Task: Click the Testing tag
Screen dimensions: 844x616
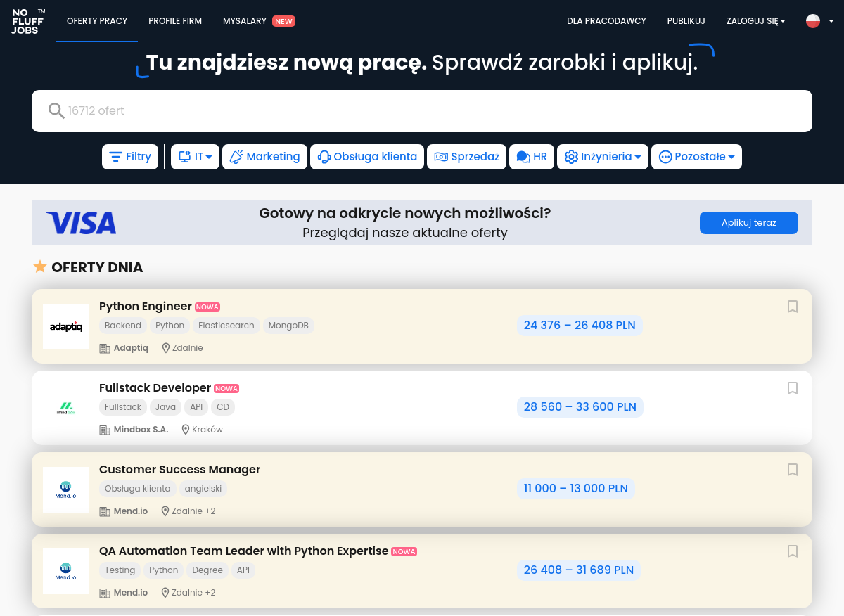Action: click(120, 570)
